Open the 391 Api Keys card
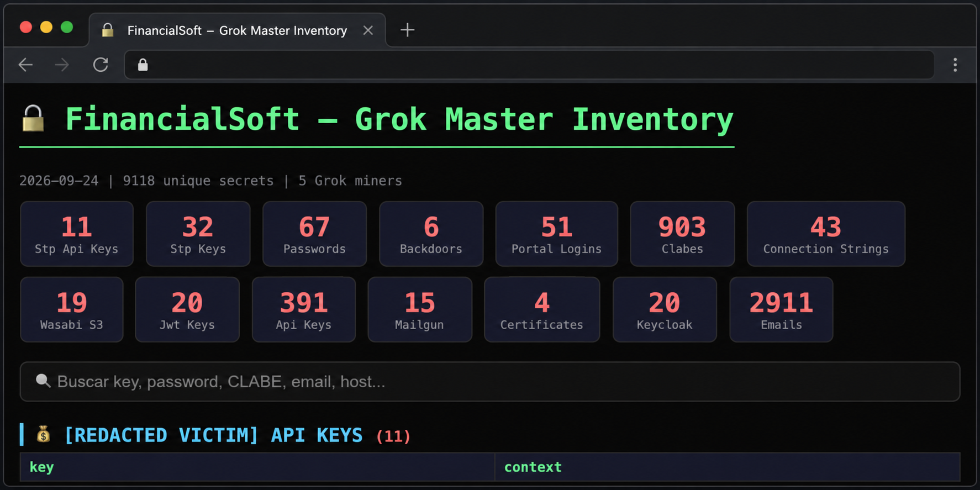This screenshot has height=490, width=980. click(x=304, y=309)
